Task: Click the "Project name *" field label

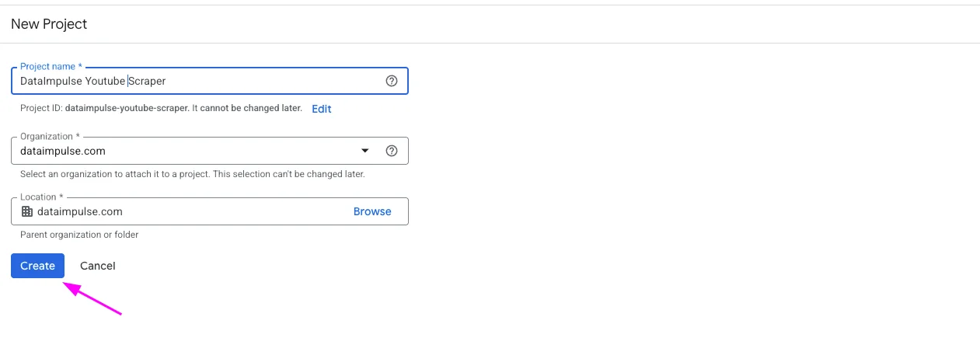Action: pos(51,67)
